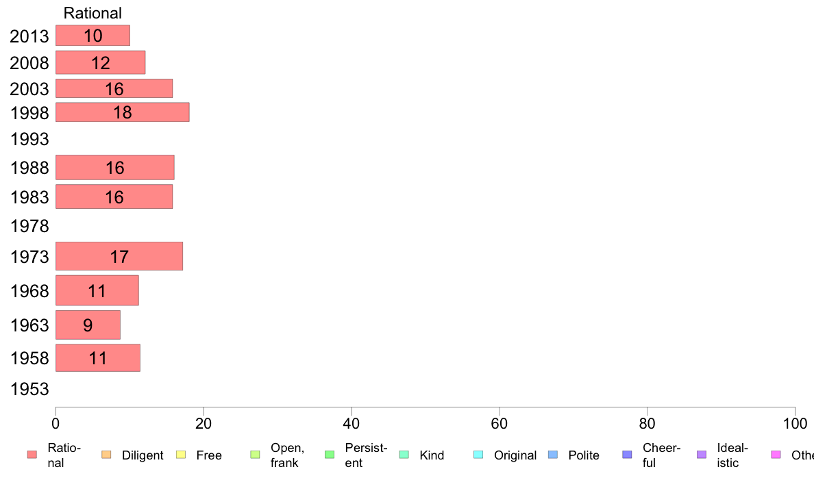Click the Rational red legend swatch
Screen dimensions: 814x504
point(32,455)
